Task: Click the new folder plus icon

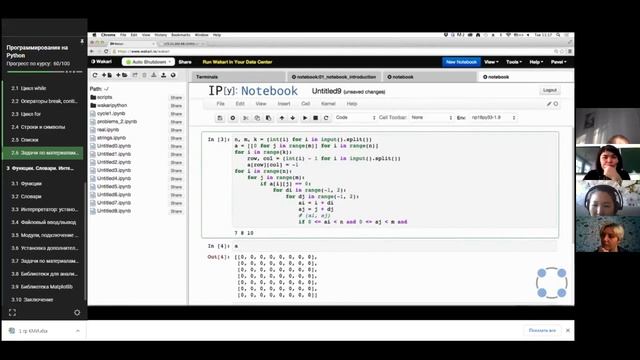Action: pos(122,75)
